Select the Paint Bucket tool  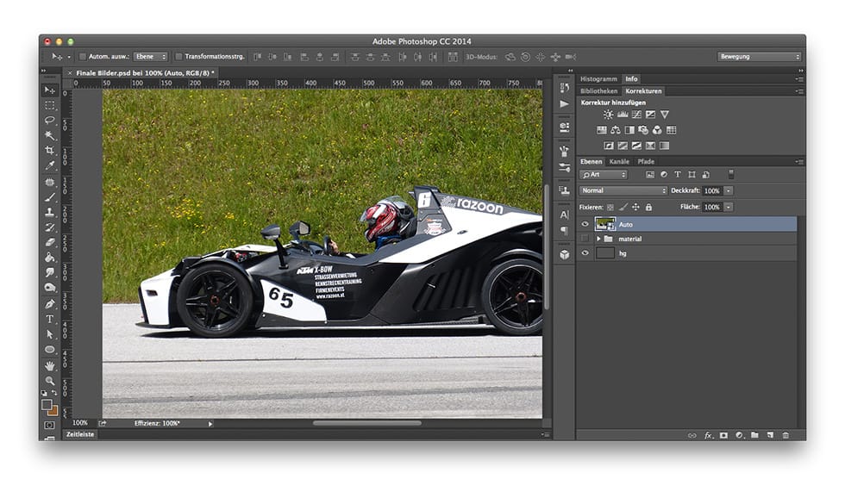coord(50,258)
